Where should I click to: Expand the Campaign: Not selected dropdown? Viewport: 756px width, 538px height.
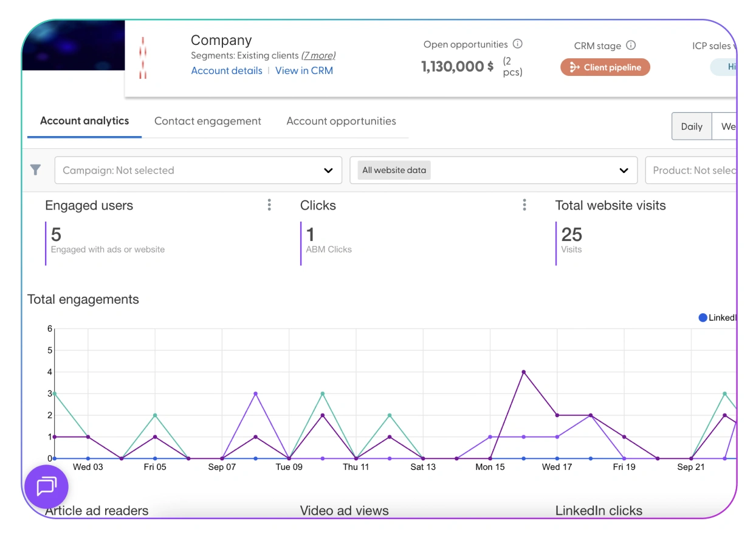[x=198, y=171]
